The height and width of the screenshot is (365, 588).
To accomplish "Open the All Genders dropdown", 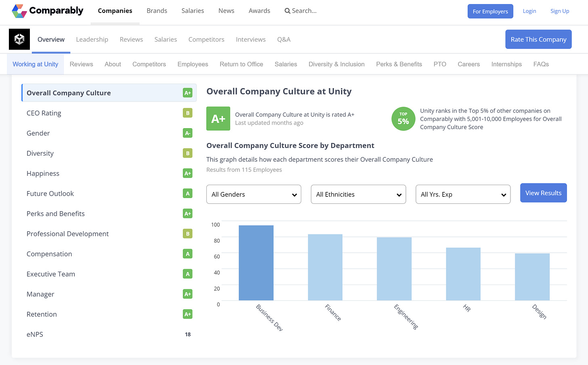I will click(254, 194).
